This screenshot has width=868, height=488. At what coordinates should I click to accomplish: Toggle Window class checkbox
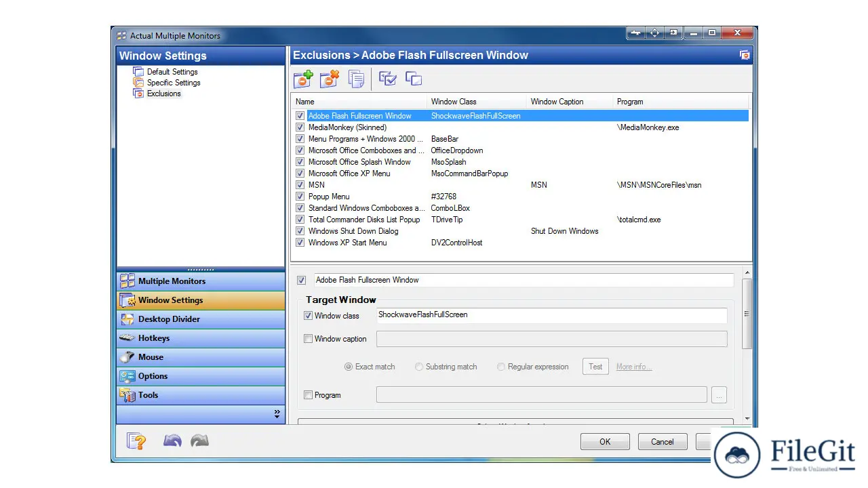pos(308,316)
